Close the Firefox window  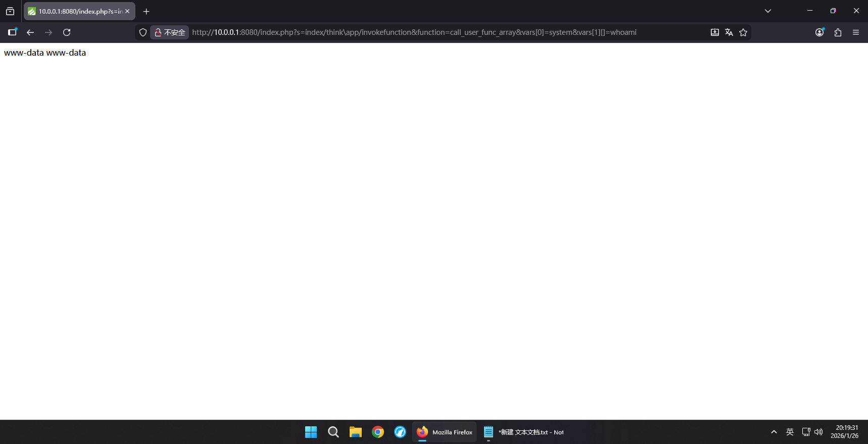856,11
